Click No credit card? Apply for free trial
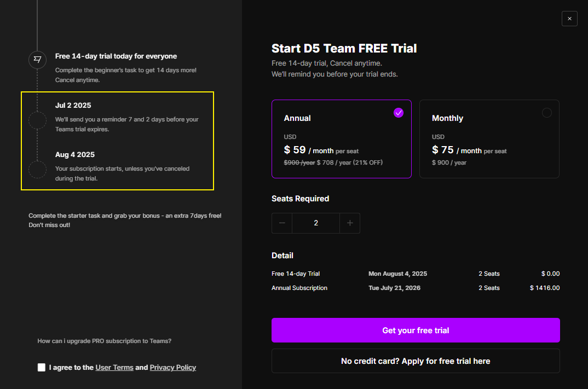 click(x=416, y=361)
